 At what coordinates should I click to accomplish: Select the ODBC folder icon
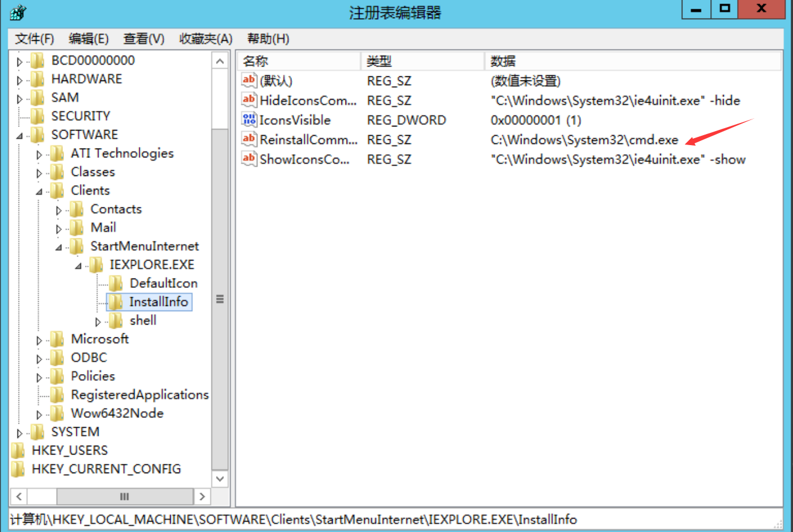tap(57, 358)
